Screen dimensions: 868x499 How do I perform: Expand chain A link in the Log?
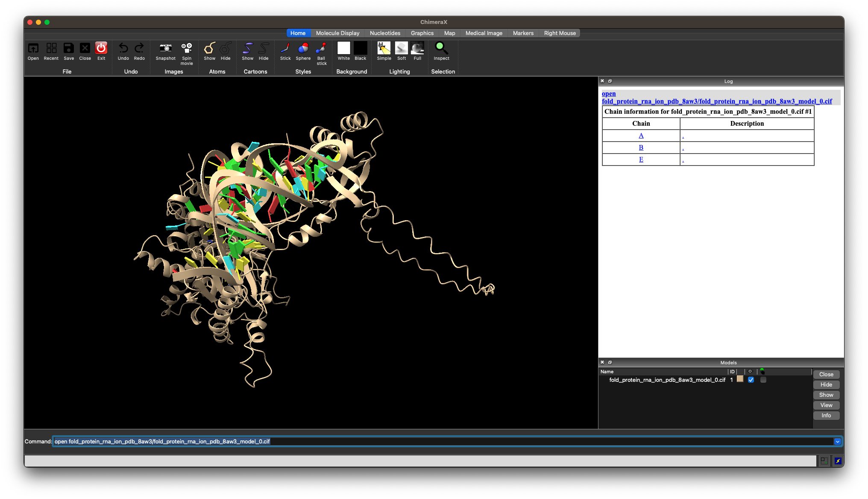(x=641, y=136)
